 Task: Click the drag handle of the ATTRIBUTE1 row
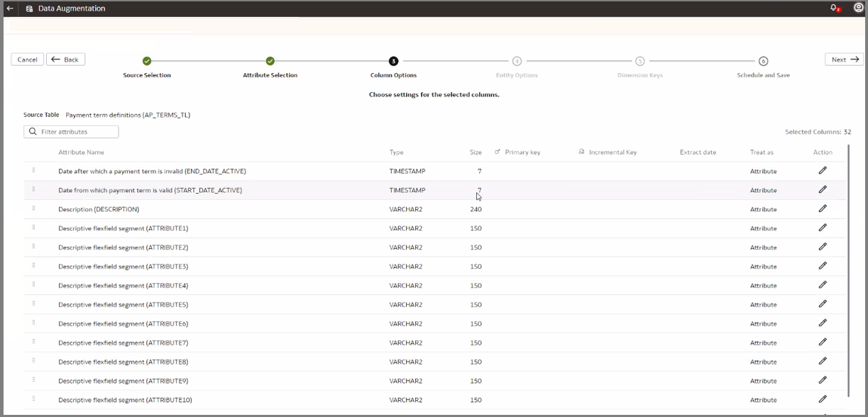[33, 228]
